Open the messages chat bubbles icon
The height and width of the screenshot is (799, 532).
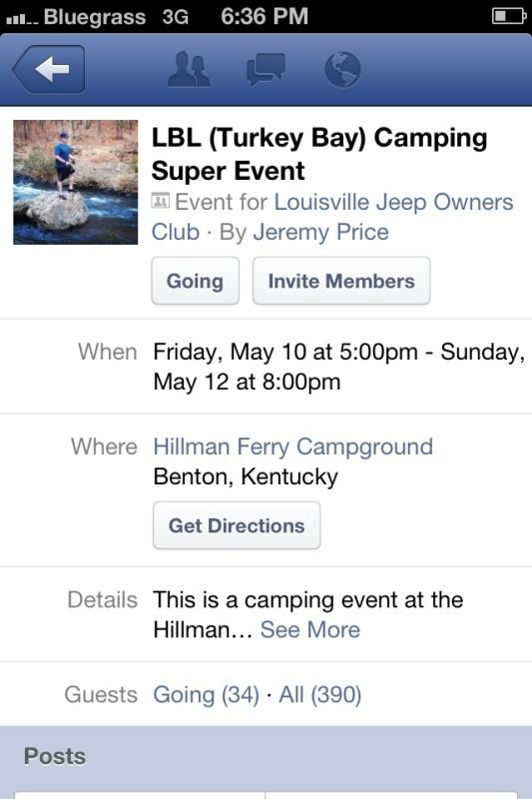[x=266, y=69]
